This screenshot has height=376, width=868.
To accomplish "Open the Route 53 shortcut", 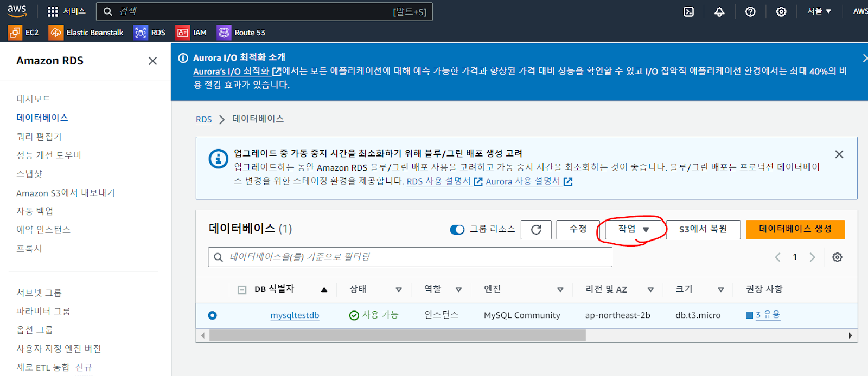I will [241, 33].
